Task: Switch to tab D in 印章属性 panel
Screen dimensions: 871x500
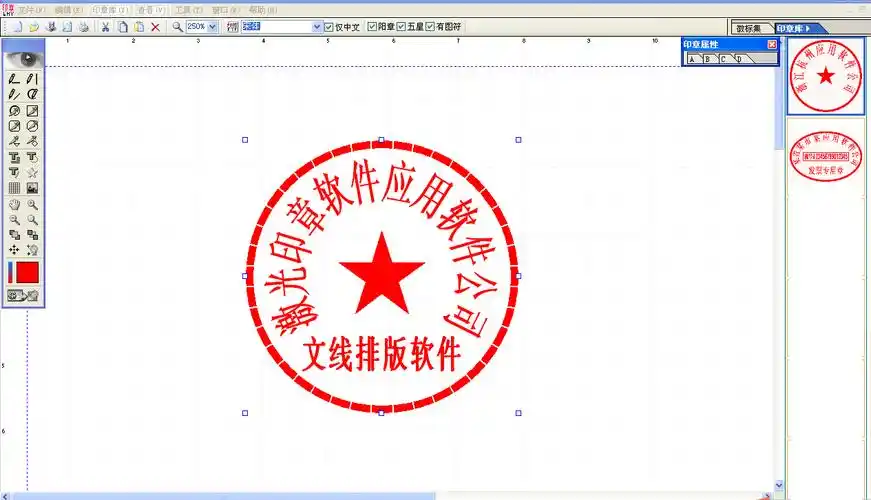Action: click(739, 59)
